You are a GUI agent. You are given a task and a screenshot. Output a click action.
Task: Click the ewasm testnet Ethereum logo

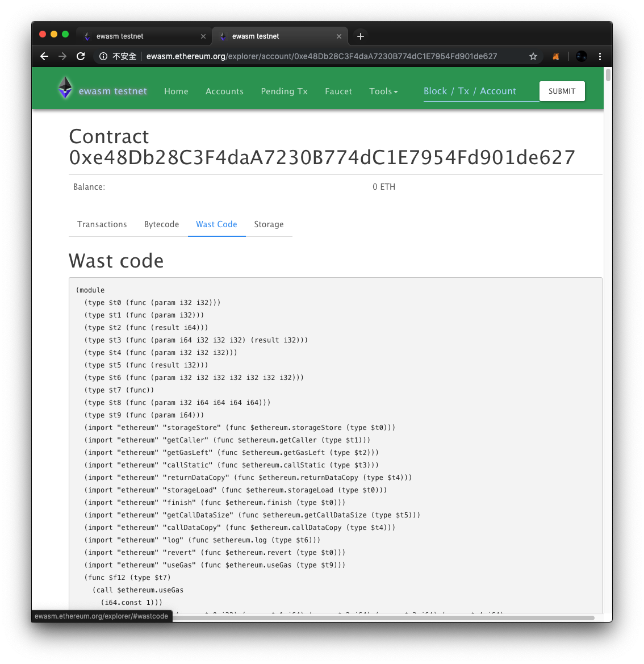(65, 88)
